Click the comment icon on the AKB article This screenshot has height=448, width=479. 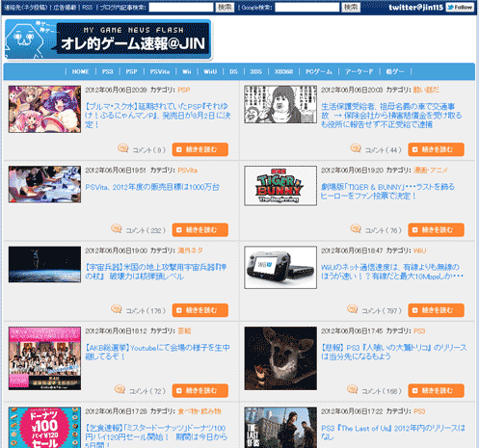[x=120, y=389]
